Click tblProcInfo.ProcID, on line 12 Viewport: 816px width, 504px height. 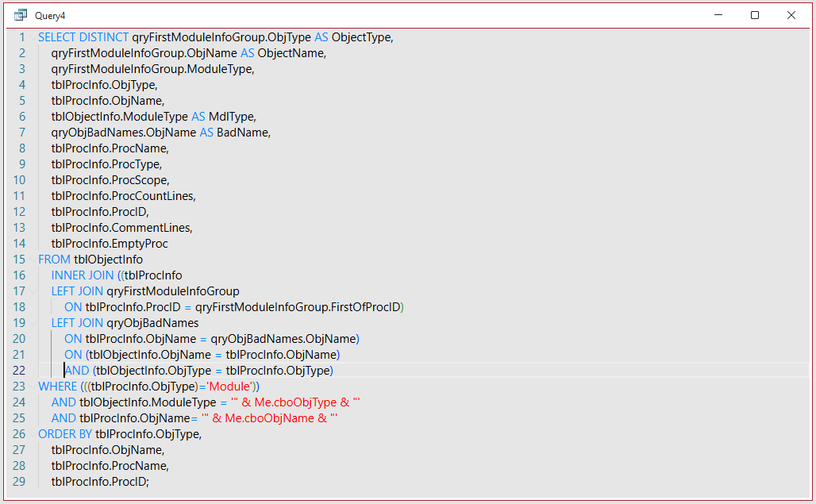click(x=100, y=212)
